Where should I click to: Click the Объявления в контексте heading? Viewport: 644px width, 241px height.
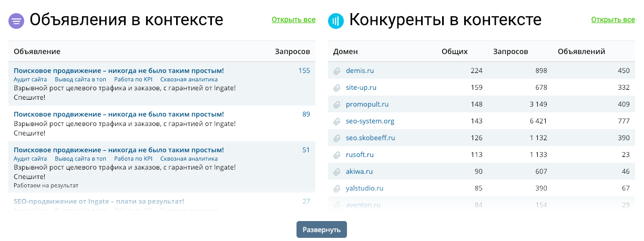coord(127,20)
